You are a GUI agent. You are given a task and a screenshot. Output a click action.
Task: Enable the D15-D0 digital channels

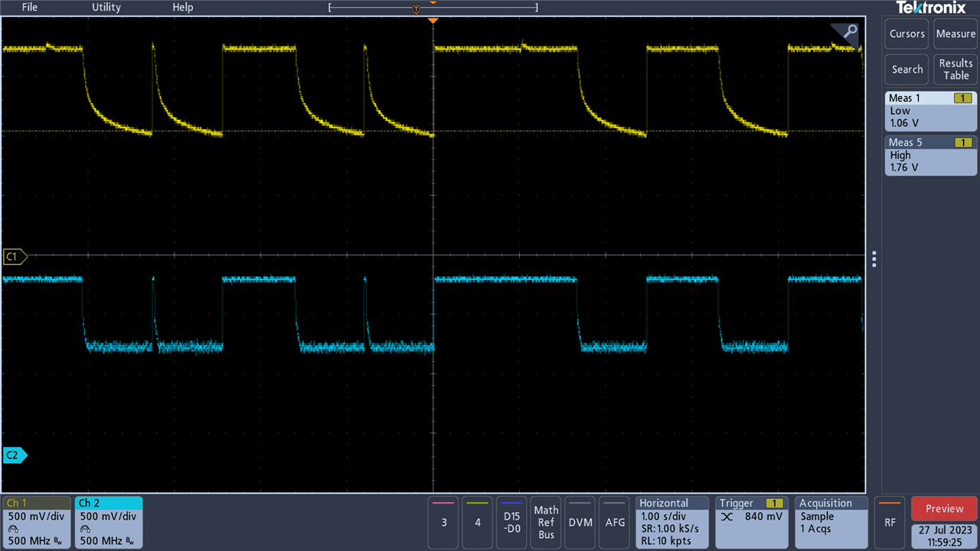point(512,522)
